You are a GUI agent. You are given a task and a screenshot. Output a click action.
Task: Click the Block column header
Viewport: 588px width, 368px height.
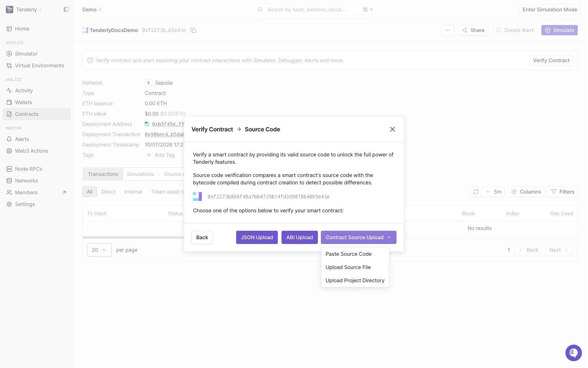468,213
